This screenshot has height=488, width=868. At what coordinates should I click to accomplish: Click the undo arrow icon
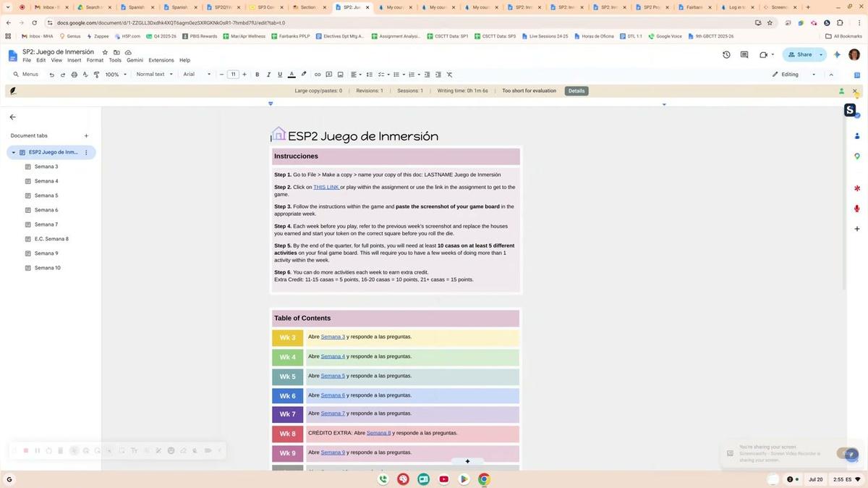click(x=51, y=75)
